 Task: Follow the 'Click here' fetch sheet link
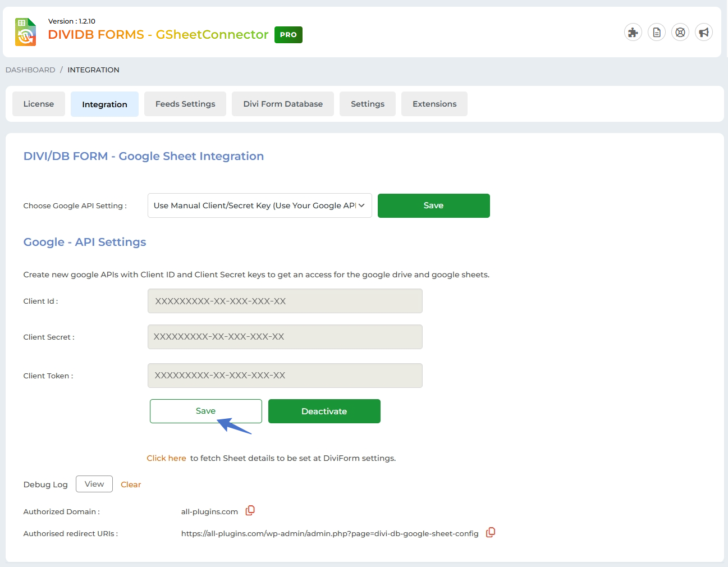pyautogui.click(x=166, y=458)
